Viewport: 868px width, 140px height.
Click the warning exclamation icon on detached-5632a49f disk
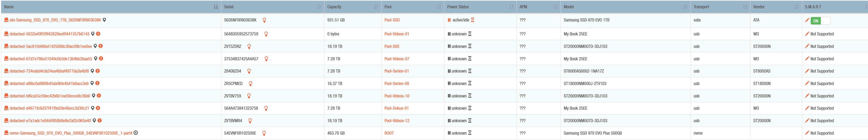click(98, 34)
